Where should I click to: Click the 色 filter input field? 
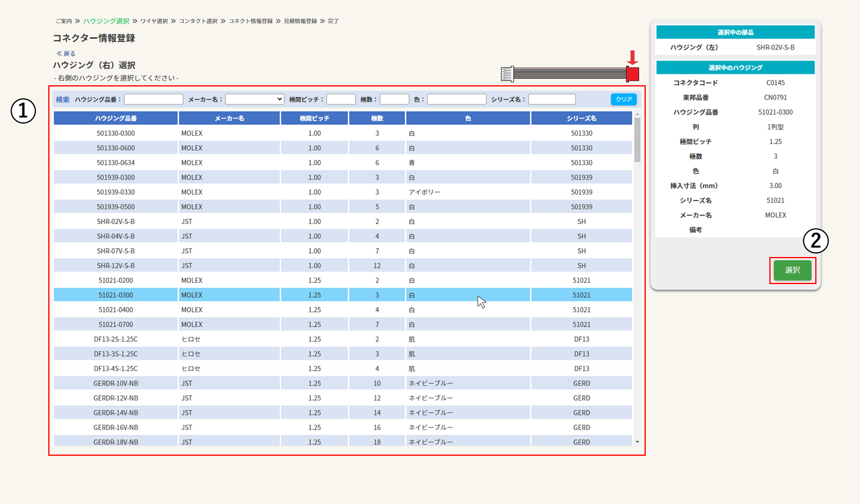457,99
